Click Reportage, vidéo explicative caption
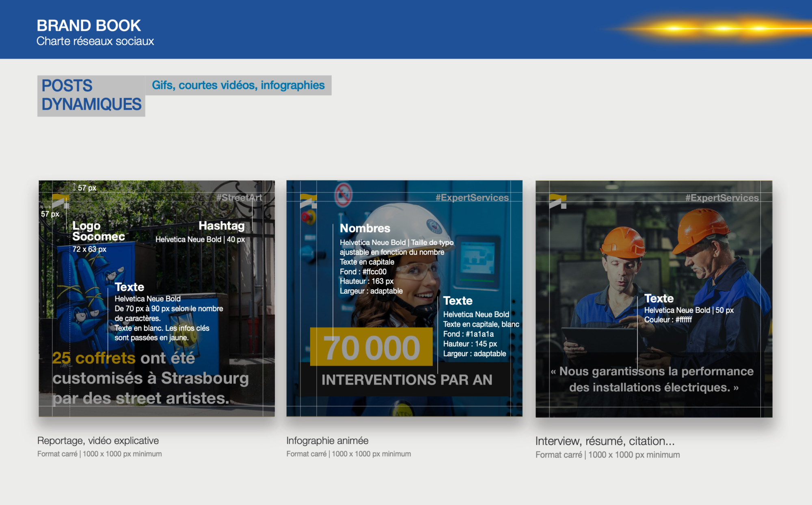The height and width of the screenshot is (505, 812). point(98,441)
